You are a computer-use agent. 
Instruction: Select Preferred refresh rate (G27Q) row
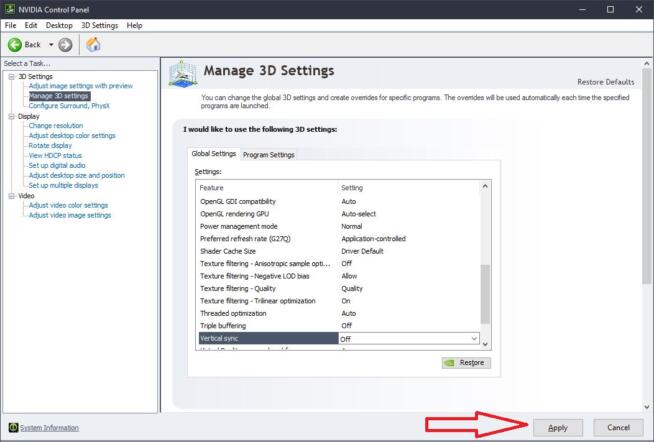click(338, 239)
